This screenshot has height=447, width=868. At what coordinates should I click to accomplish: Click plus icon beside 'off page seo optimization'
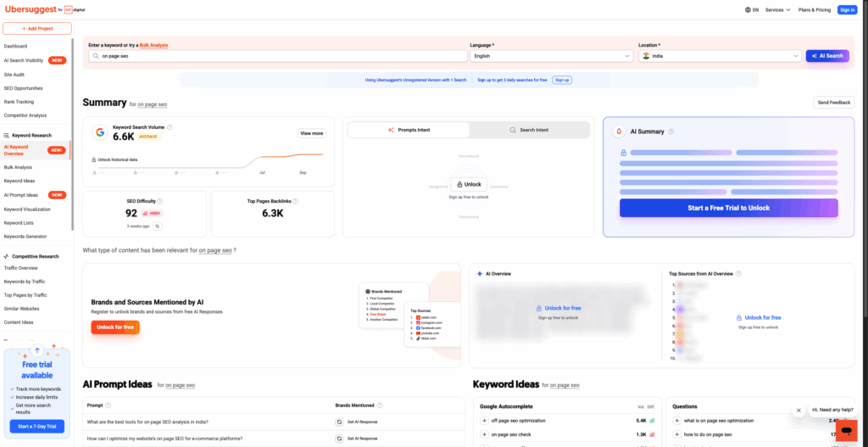484,421
